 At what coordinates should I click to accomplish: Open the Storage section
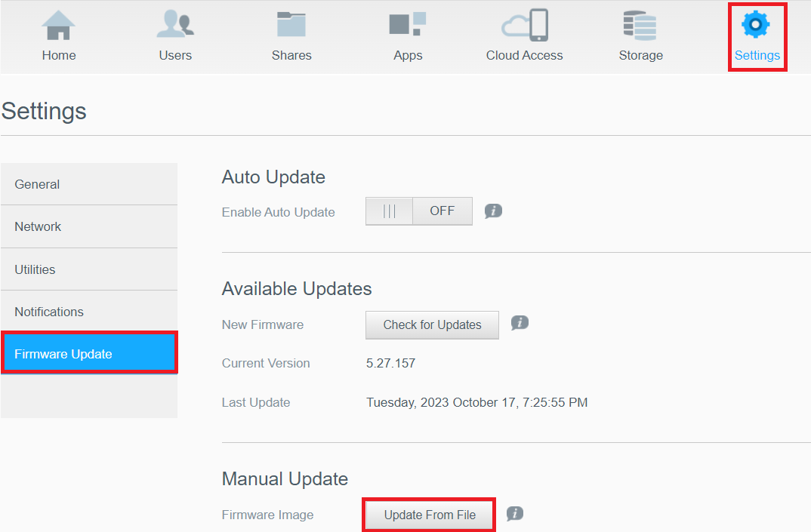click(640, 26)
